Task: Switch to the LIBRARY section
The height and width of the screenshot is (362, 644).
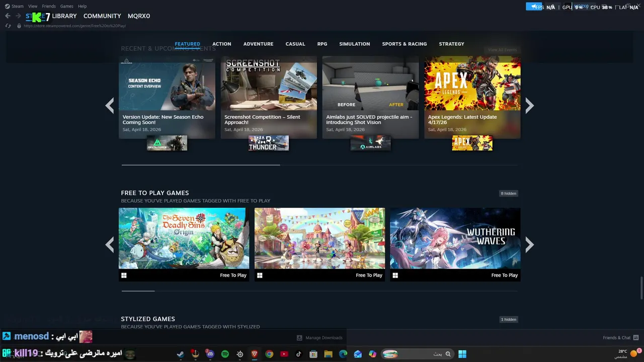Action: tap(64, 16)
